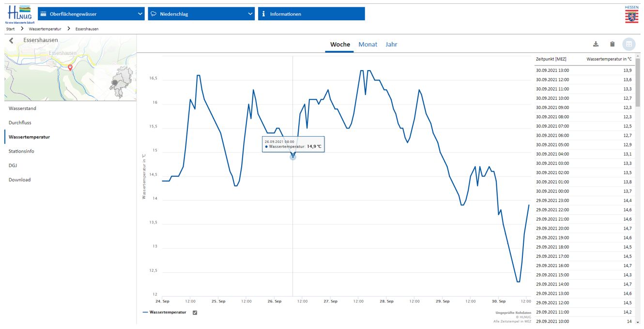The width and height of the screenshot is (644, 329).
Task: Uncheck the Wassertemperatur legend checkbox
Action: point(195,313)
